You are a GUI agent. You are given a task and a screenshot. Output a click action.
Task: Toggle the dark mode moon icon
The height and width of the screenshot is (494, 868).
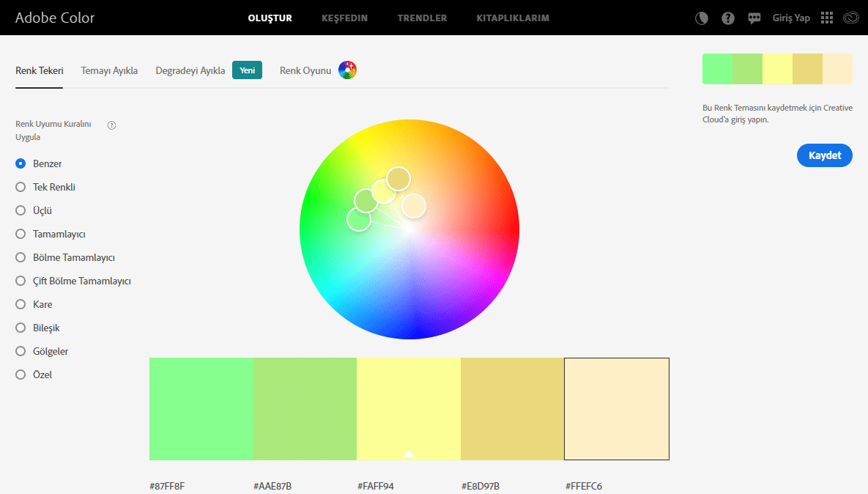pos(702,18)
